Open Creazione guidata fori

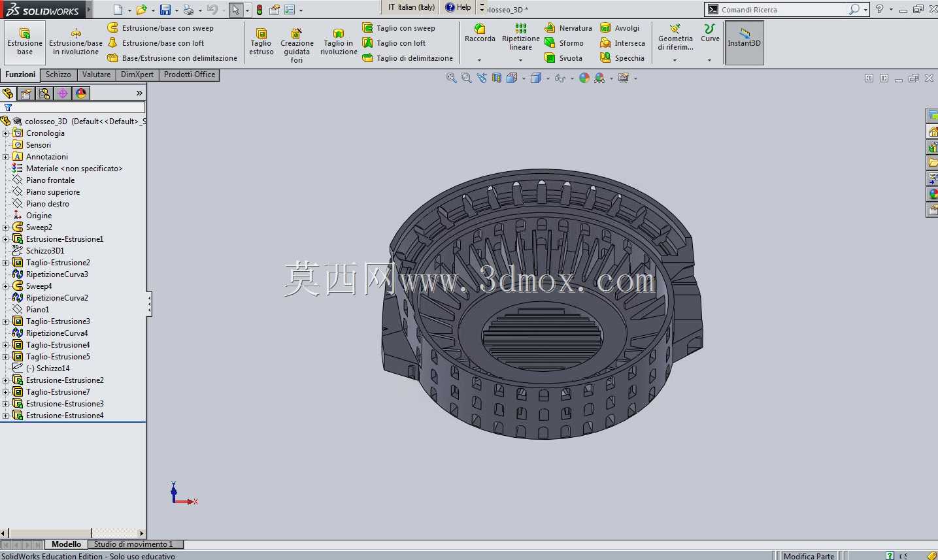(297, 46)
